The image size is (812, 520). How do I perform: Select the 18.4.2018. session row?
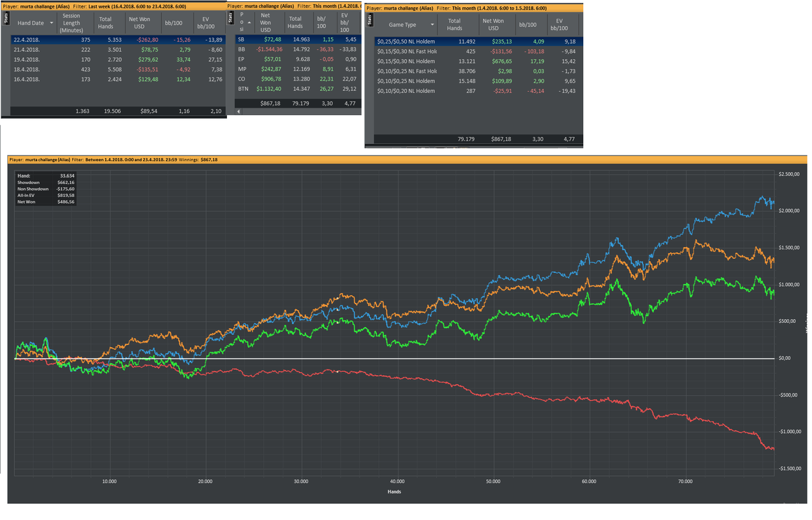[x=118, y=69]
